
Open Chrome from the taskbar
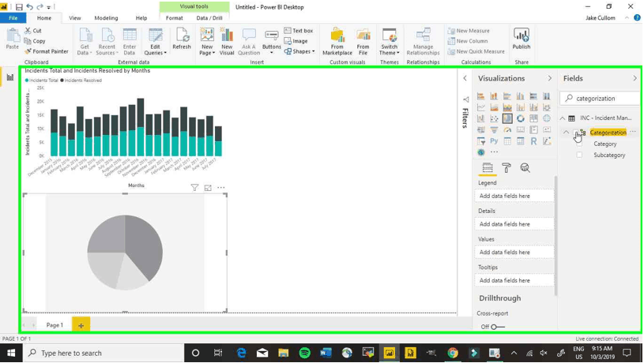coord(453,353)
